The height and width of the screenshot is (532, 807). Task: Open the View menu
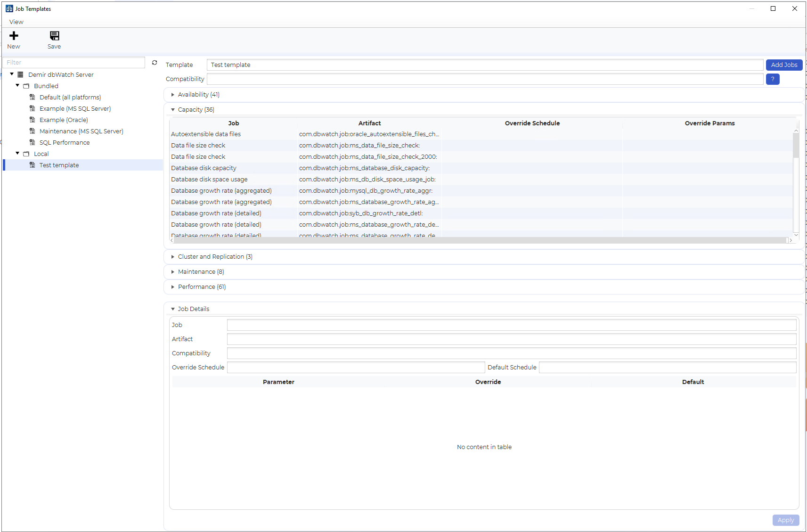tap(16, 22)
